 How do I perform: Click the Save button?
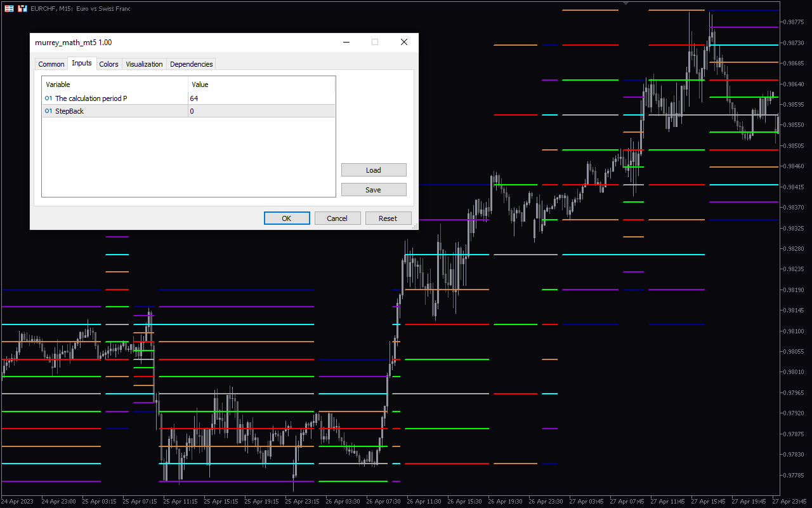pos(374,189)
